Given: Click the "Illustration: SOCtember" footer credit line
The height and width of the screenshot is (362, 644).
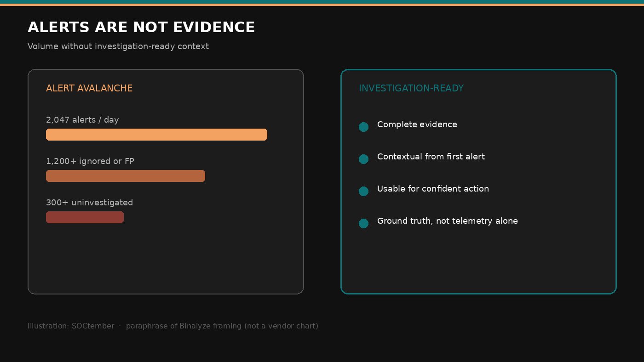Looking at the screenshot, I should [173, 326].
